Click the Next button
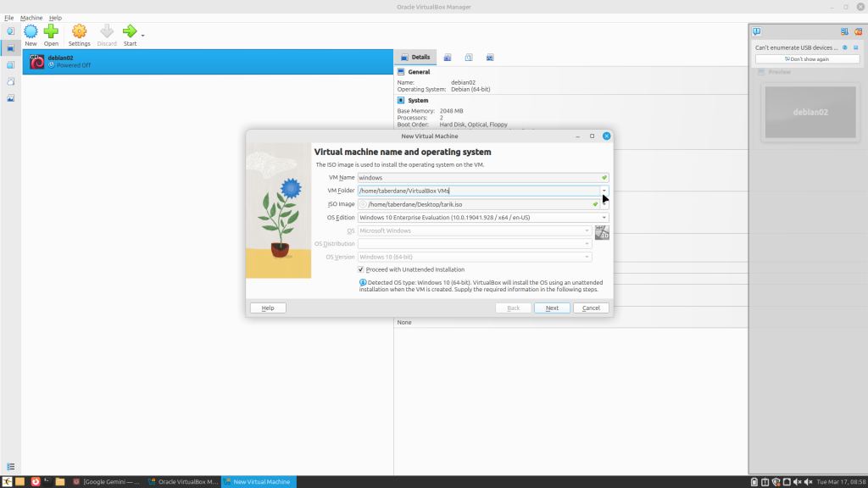Viewport: 868px width, 488px height. click(552, 308)
